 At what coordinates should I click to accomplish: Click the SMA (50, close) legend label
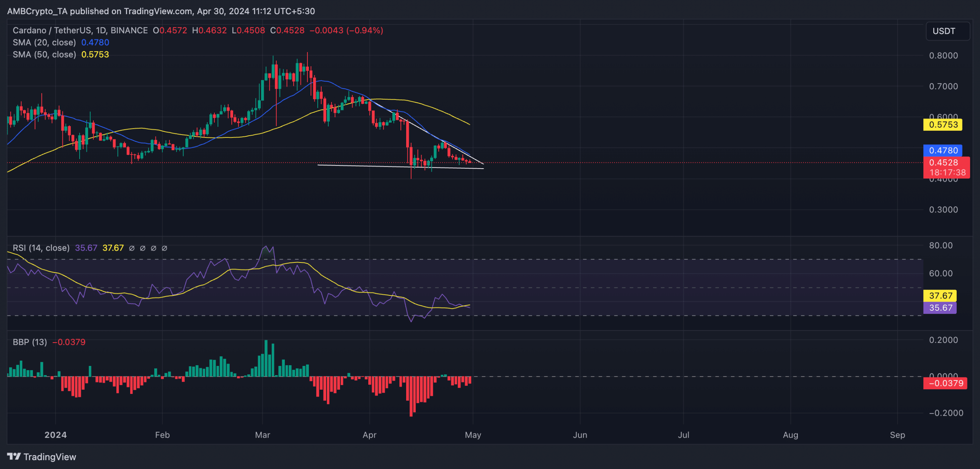coord(44,54)
